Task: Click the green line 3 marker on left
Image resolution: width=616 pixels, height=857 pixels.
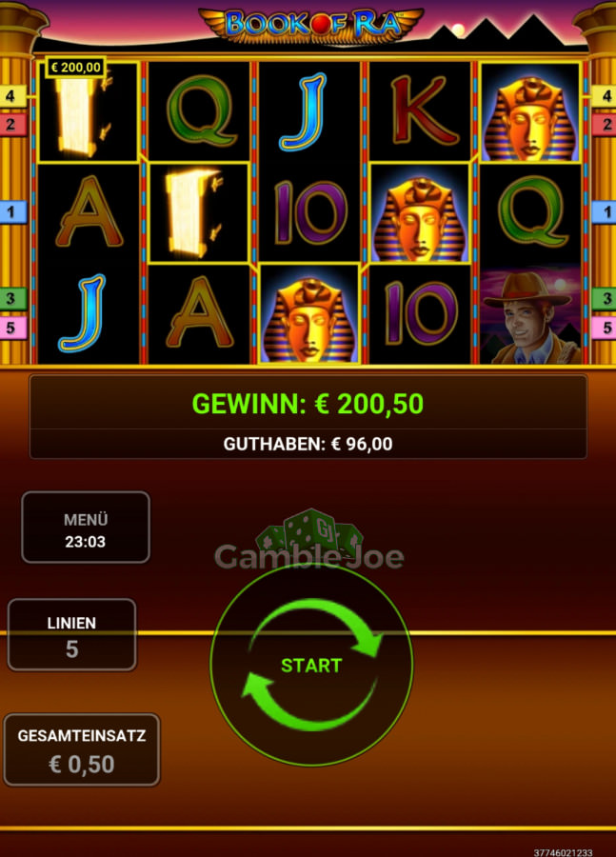Action: [12, 299]
